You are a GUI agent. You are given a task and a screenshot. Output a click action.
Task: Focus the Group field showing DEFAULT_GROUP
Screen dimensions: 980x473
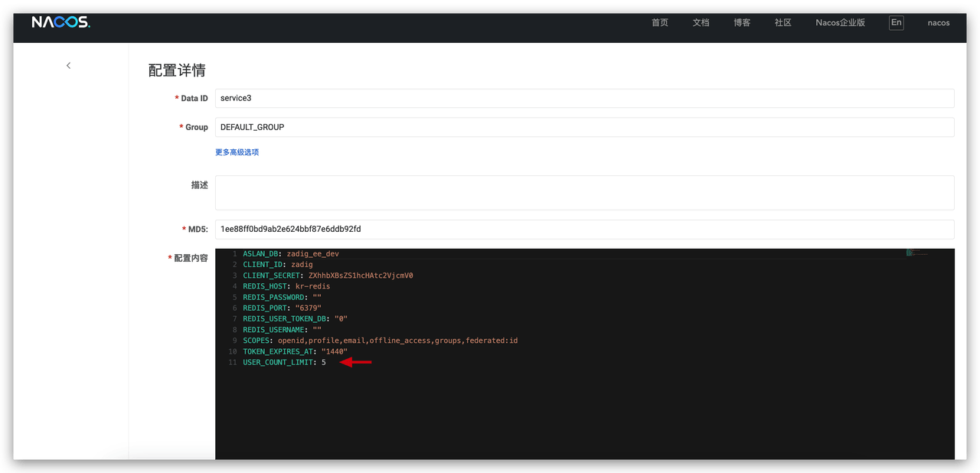(584, 127)
